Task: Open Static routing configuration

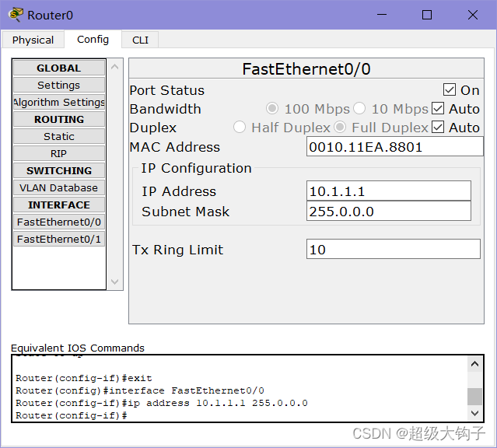Action: point(59,136)
